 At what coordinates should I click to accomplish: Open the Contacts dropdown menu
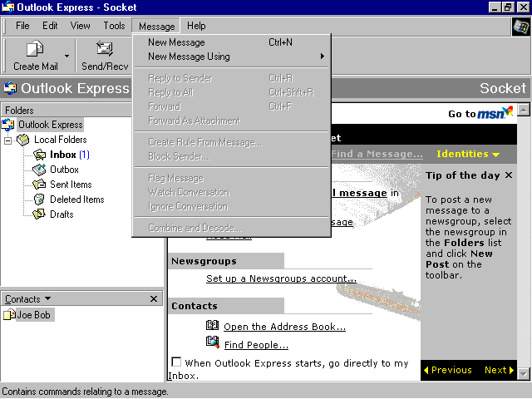click(x=48, y=298)
